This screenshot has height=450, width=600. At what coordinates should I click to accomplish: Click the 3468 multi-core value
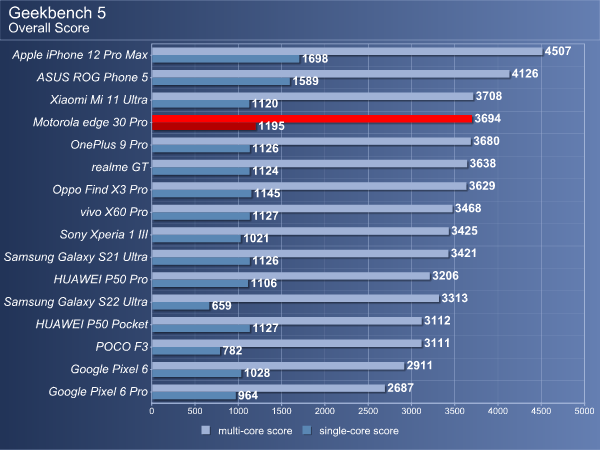pos(468,209)
